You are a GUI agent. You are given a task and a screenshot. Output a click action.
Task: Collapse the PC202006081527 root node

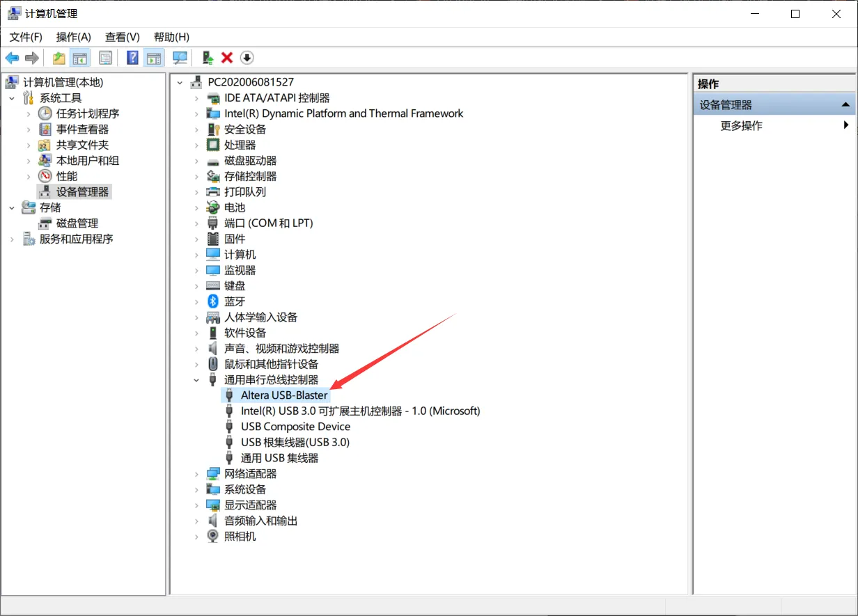coord(180,82)
